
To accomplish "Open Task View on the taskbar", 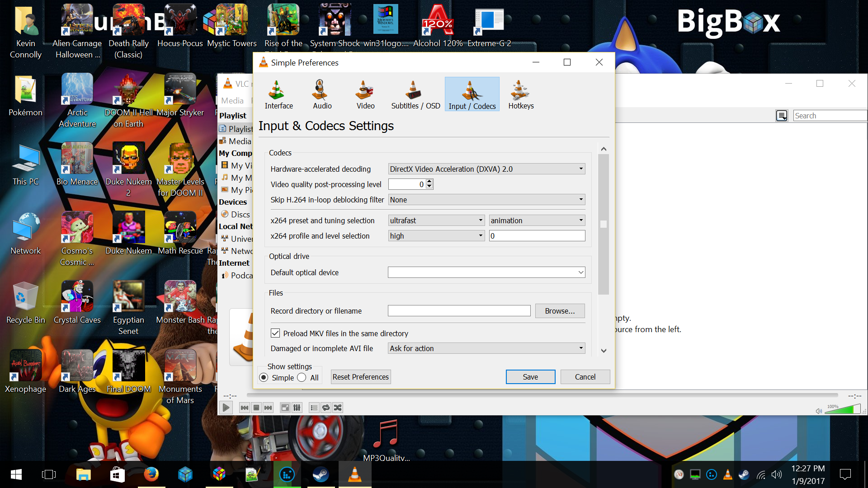I will (x=49, y=474).
